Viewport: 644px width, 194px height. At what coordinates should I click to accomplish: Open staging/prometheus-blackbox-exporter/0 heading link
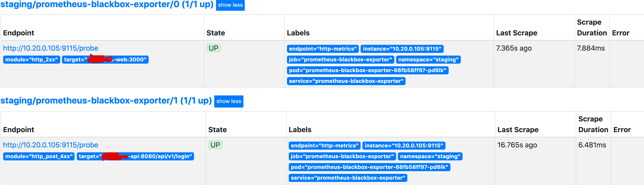coord(107,4)
